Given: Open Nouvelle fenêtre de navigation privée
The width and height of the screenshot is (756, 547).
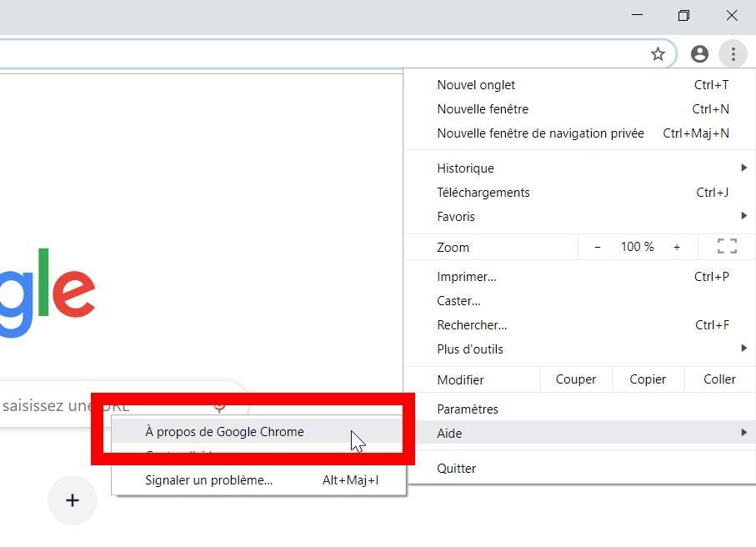Looking at the screenshot, I should 579,133.
